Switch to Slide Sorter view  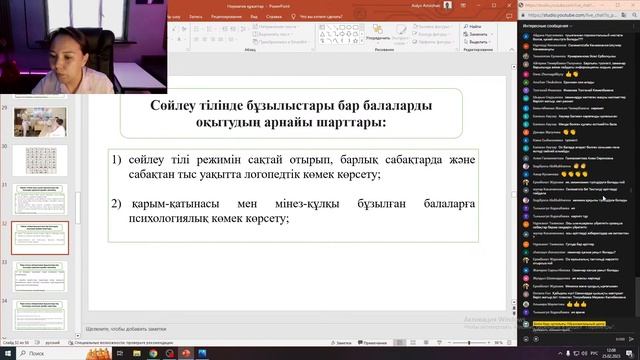click(x=413, y=342)
